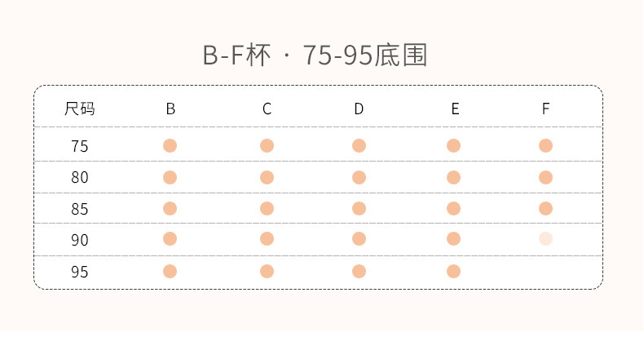Viewport: 644px width, 337px height.
Task: Click the 75 row F cup dot
Action: [x=545, y=146]
